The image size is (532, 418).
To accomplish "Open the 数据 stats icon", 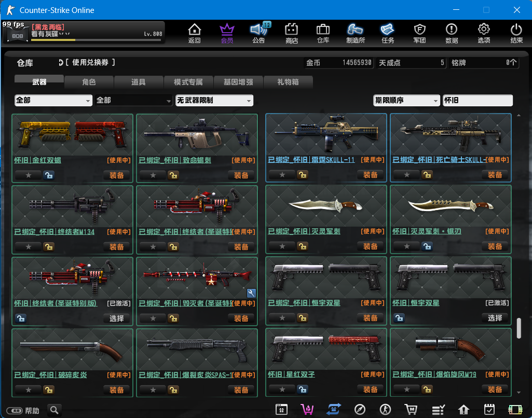I will 452,33.
